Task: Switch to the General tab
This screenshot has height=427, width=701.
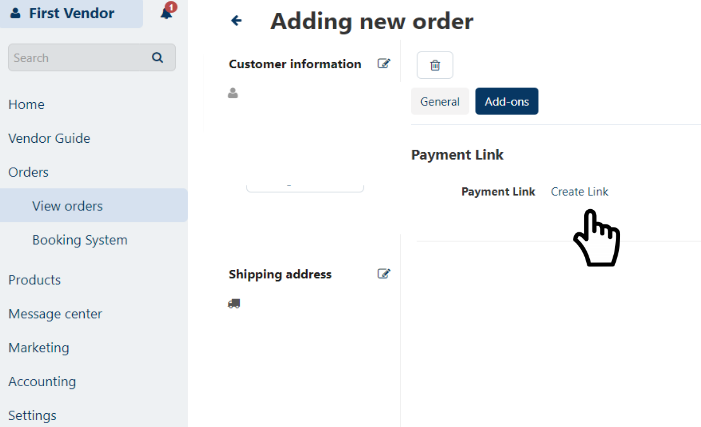Action: [440, 102]
